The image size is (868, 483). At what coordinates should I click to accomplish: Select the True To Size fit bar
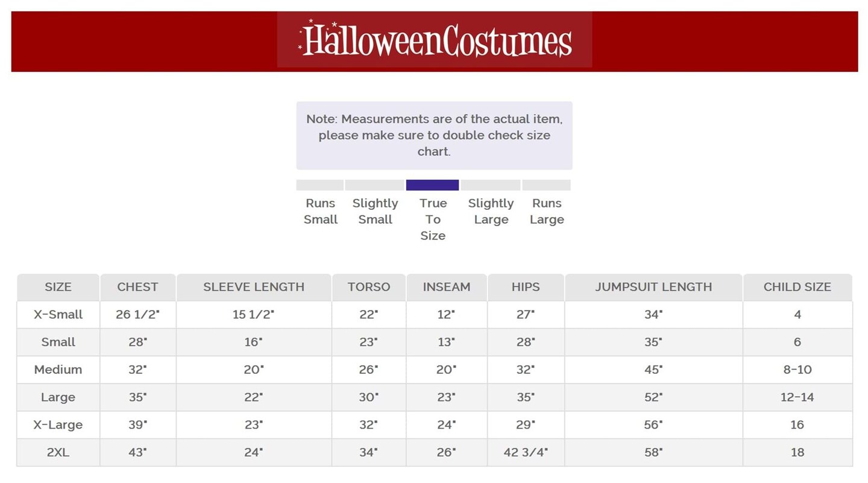point(432,185)
